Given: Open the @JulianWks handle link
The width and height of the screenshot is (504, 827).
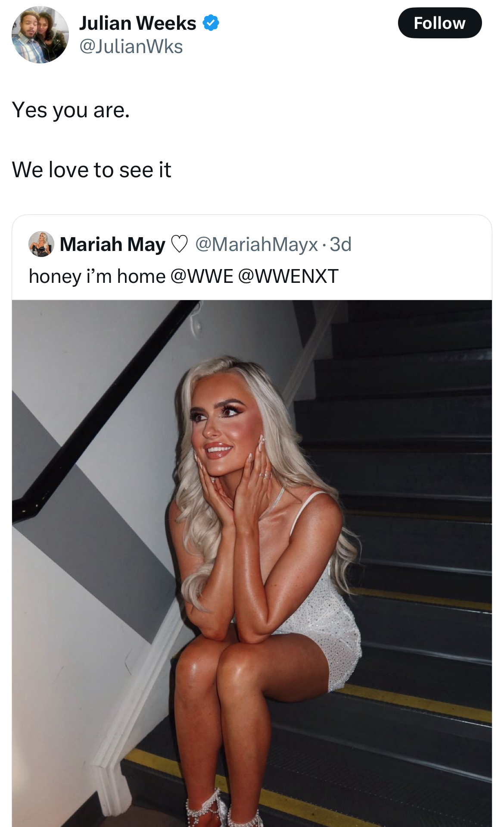Looking at the screenshot, I should [131, 47].
